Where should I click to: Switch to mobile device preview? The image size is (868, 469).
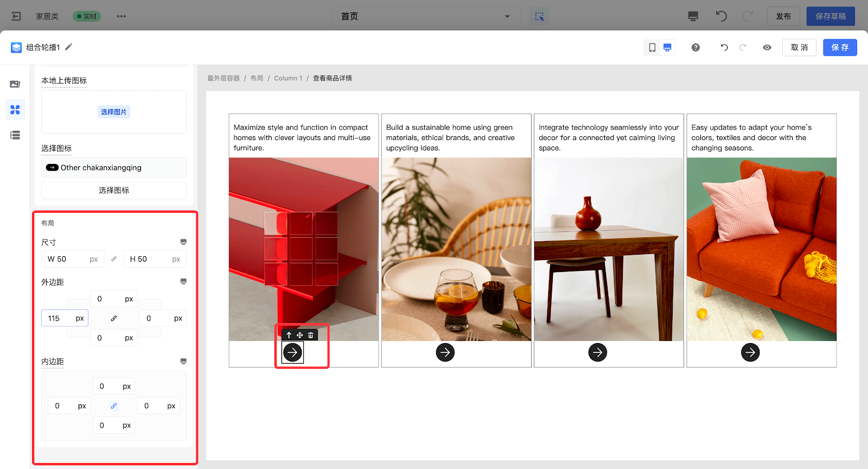(652, 48)
